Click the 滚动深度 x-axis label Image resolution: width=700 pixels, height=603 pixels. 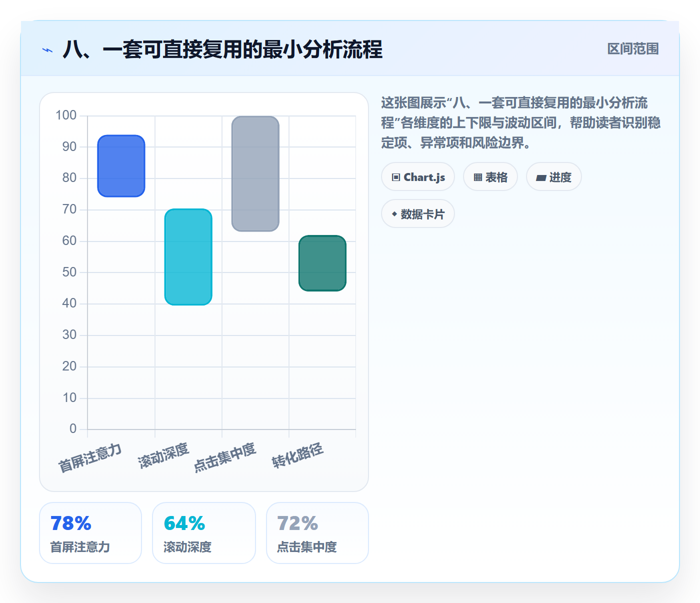click(x=163, y=455)
